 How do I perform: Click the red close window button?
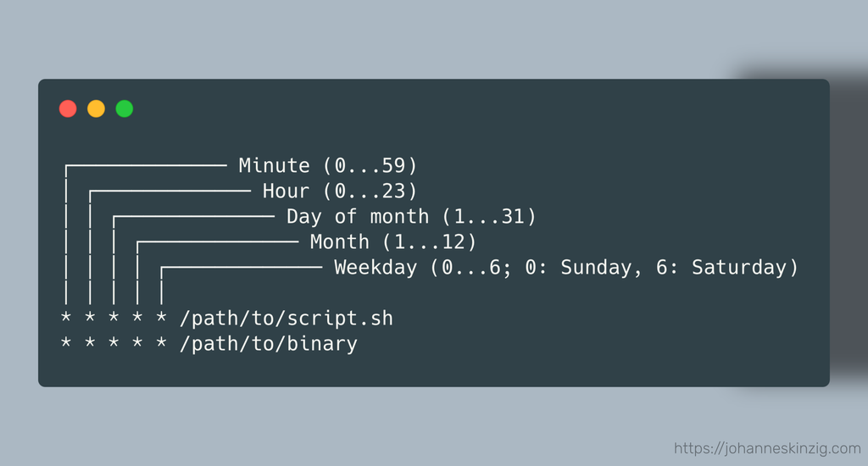click(x=68, y=108)
